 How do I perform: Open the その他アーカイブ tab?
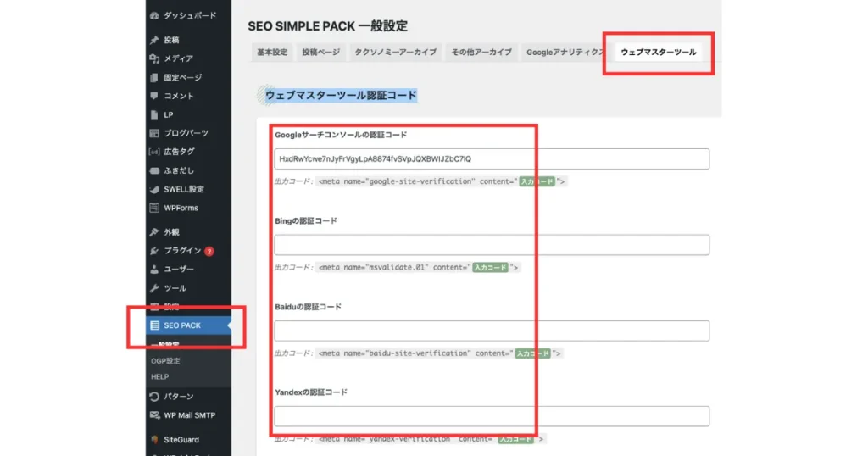(481, 52)
